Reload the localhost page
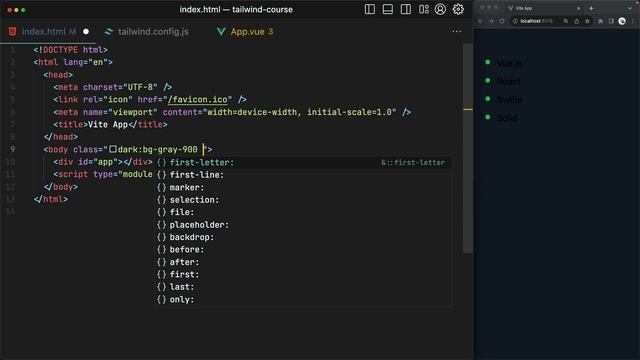This screenshot has width=640, height=360. click(502, 21)
